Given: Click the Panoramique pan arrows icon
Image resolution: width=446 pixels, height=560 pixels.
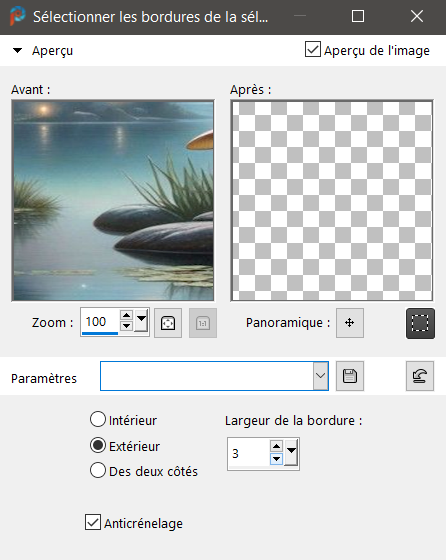Looking at the screenshot, I should (350, 323).
